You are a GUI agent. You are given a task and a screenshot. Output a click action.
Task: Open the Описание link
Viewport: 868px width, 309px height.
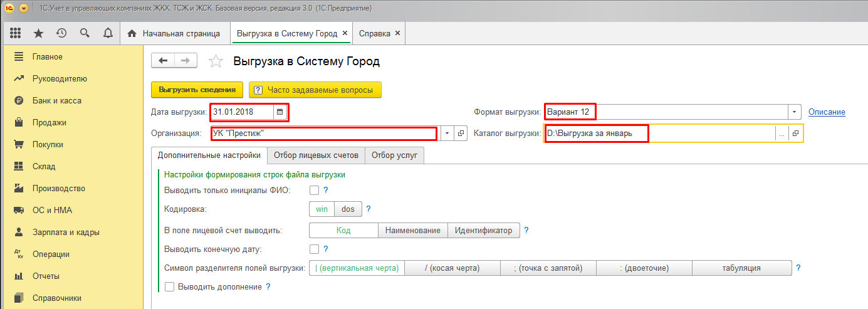(827, 112)
